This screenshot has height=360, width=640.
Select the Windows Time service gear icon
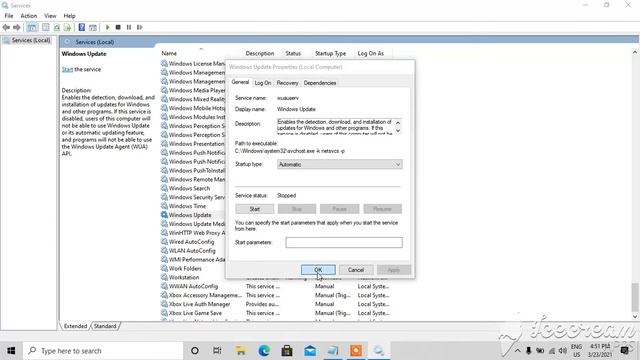(x=164, y=206)
